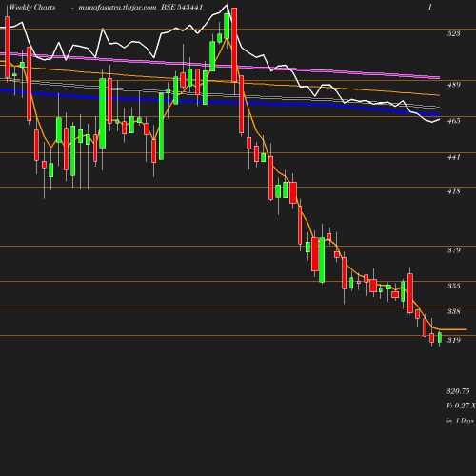This screenshot has height=476, width=476.
Task: Select the 379 price axis label
Action: click(453, 250)
